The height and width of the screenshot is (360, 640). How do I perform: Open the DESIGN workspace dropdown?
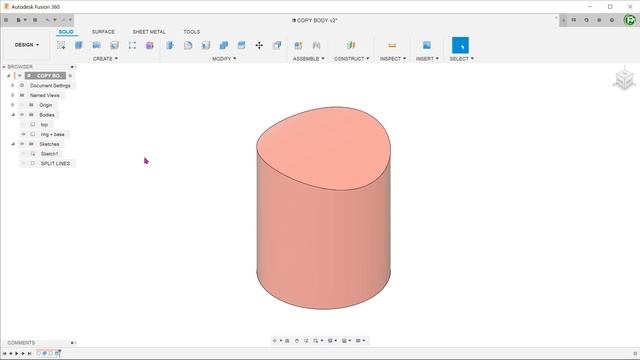coord(27,45)
